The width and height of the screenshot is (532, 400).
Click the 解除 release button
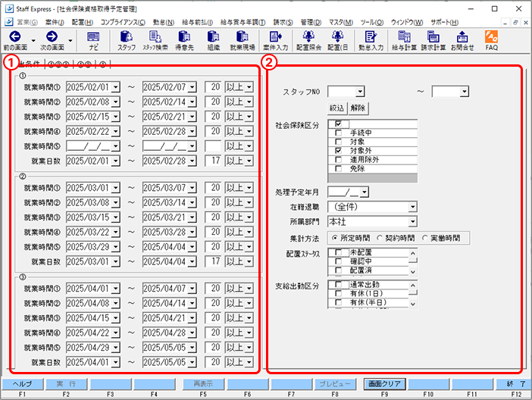(x=358, y=108)
